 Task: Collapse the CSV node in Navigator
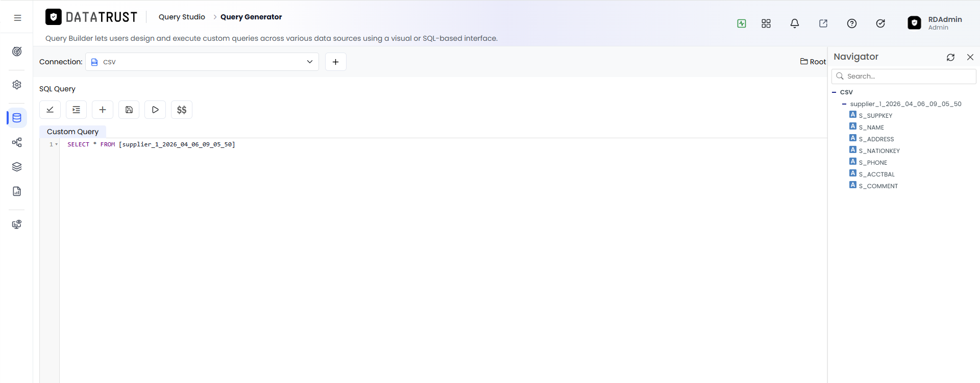pyautogui.click(x=834, y=92)
